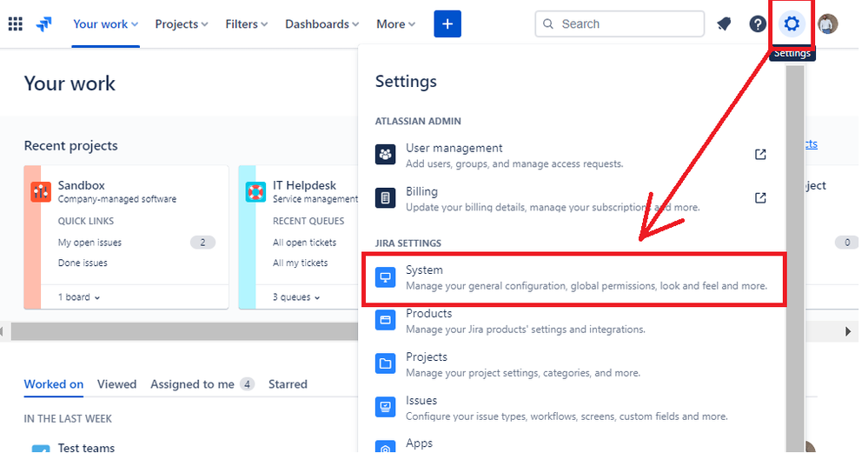Open My open issues link

point(89,243)
